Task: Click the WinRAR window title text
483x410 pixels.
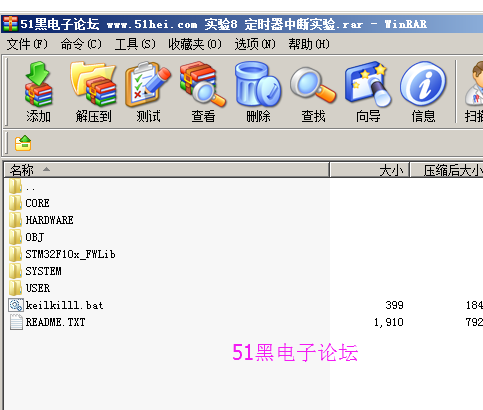Action: (x=223, y=24)
